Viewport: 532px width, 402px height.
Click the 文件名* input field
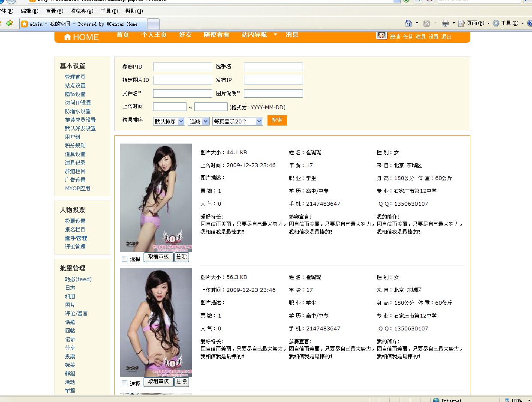tap(183, 93)
